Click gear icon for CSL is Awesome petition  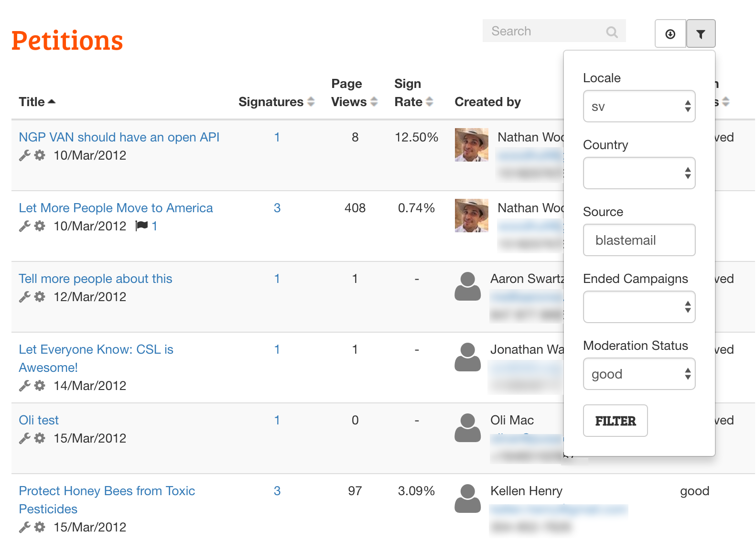pyautogui.click(x=40, y=386)
